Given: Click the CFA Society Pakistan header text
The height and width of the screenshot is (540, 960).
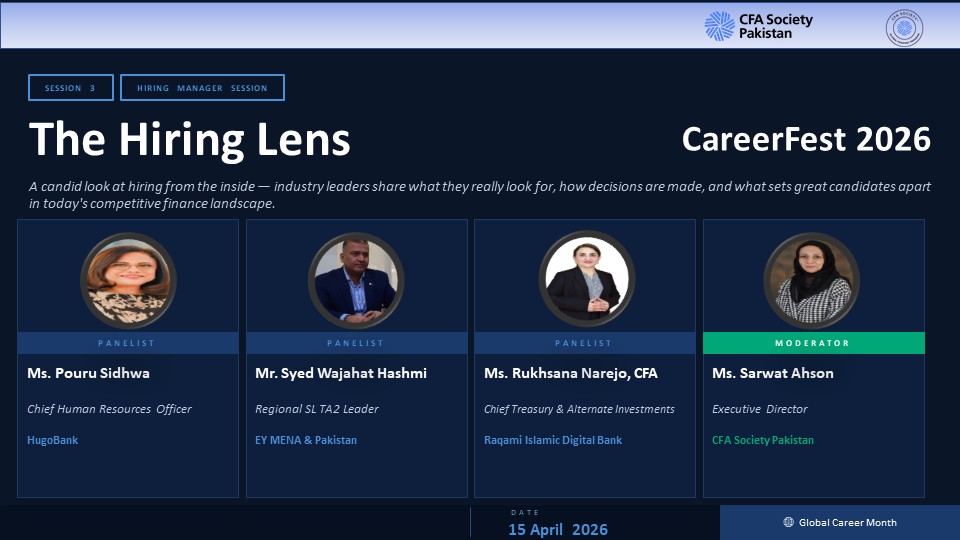Looking at the screenshot, I should tap(776, 26).
